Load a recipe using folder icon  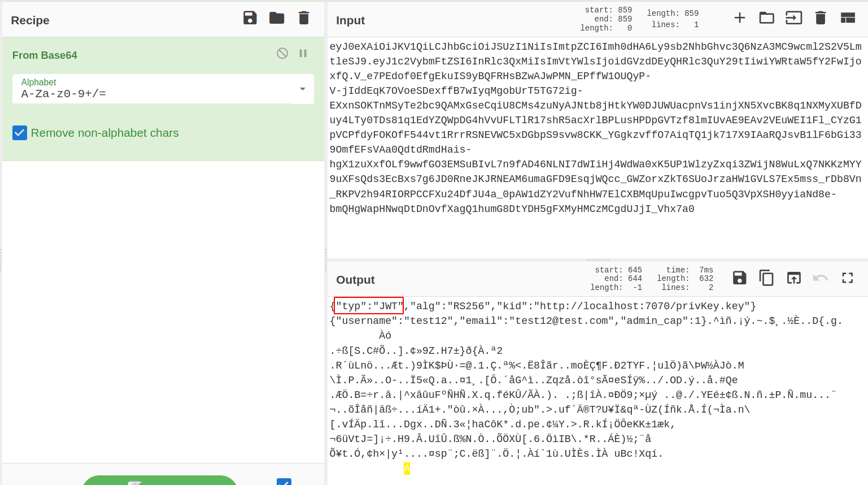[x=277, y=18]
